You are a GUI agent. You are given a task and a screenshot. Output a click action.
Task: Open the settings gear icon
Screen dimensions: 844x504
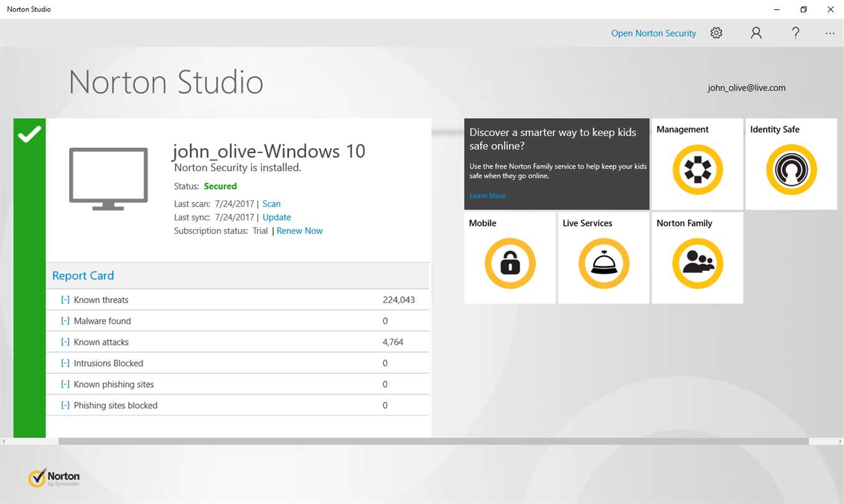pyautogui.click(x=716, y=33)
